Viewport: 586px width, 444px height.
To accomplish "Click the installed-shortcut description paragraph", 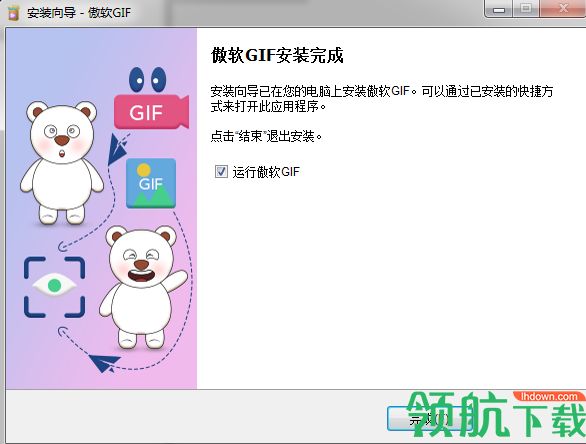I will click(x=382, y=99).
